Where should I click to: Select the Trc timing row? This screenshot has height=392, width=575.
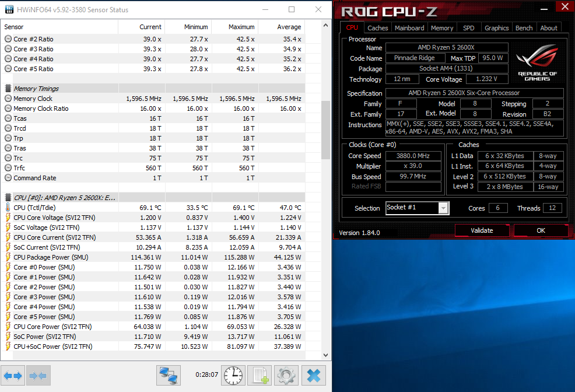point(153,158)
